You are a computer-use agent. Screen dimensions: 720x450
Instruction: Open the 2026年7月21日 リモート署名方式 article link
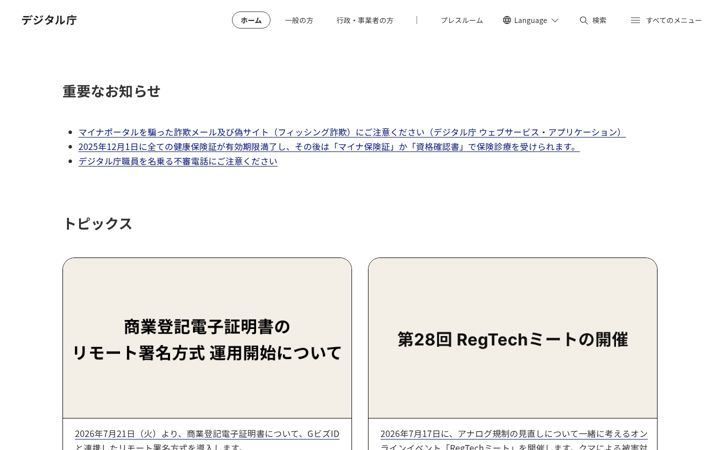[x=207, y=439]
